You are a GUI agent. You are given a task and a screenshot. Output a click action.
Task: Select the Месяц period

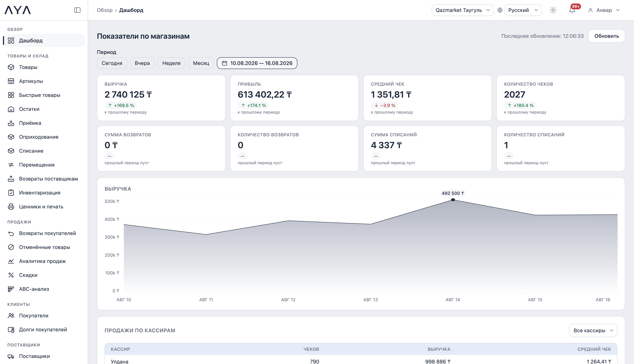(201, 63)
